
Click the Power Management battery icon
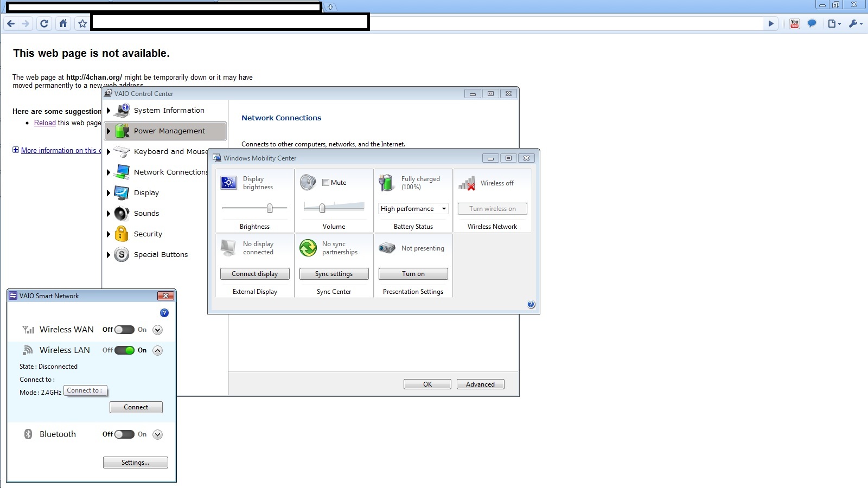tap(122, 131)
